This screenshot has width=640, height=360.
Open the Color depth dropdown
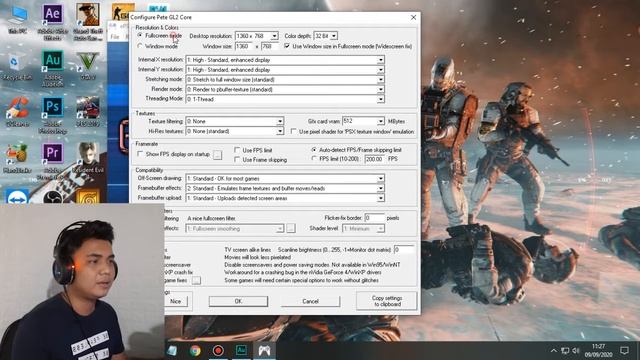pyautogui.click(x=333, y=36)
